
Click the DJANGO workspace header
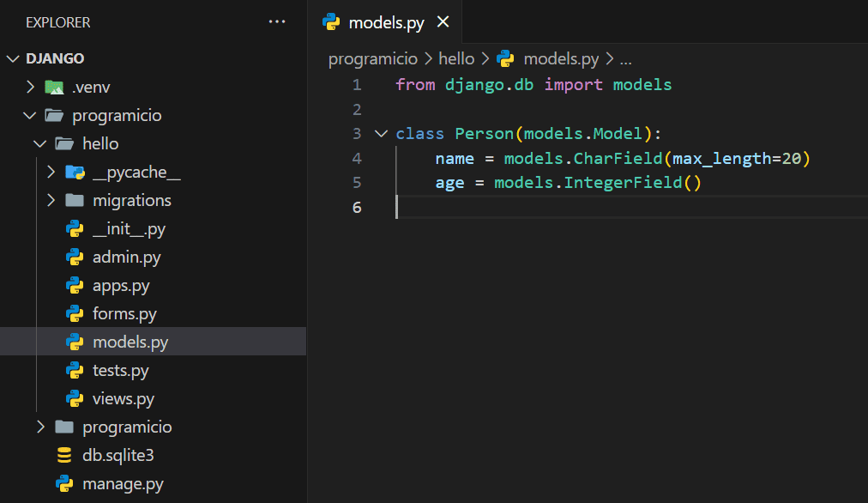click(55, 58)
